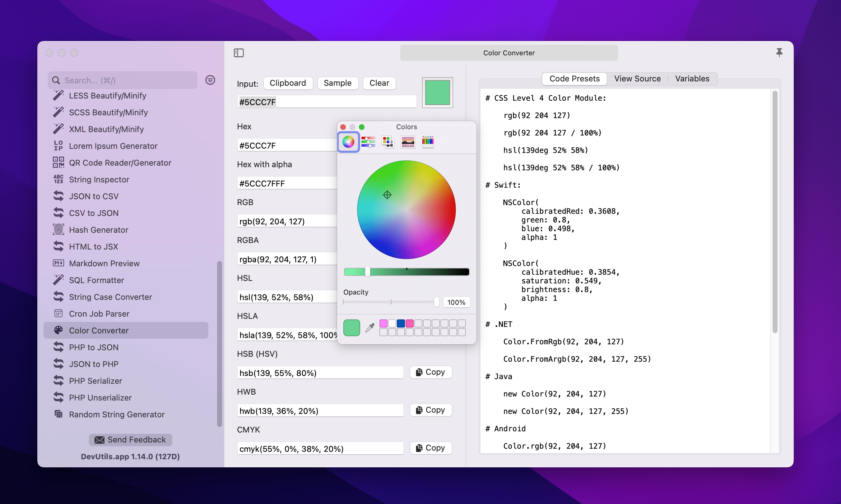Select Color Converter in sidebar
Image resolution: width=841 pixels, height=504 pixels.
point(126,330)
